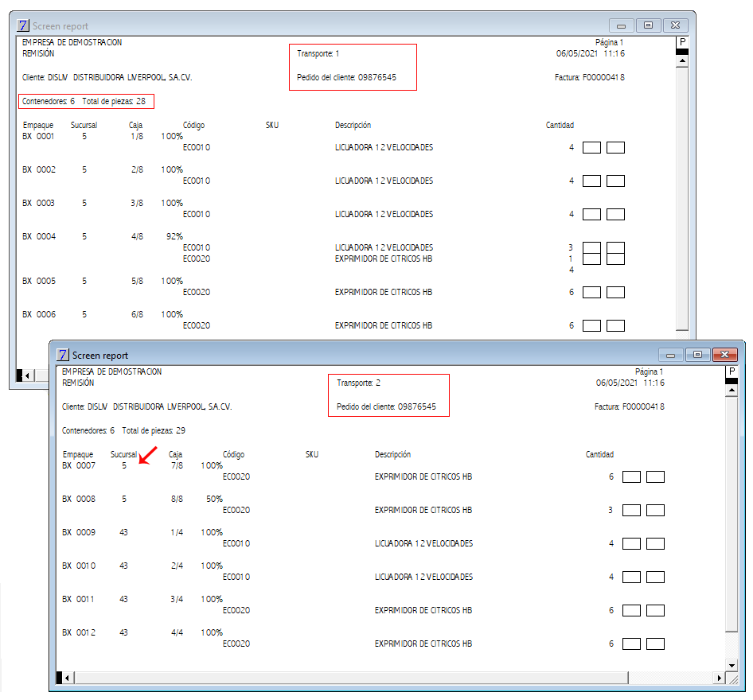The width and height of the screenshot is (753, 700).
Task: Click horizontal scrollbar right arrow in front window
Action: coord(719,678)
